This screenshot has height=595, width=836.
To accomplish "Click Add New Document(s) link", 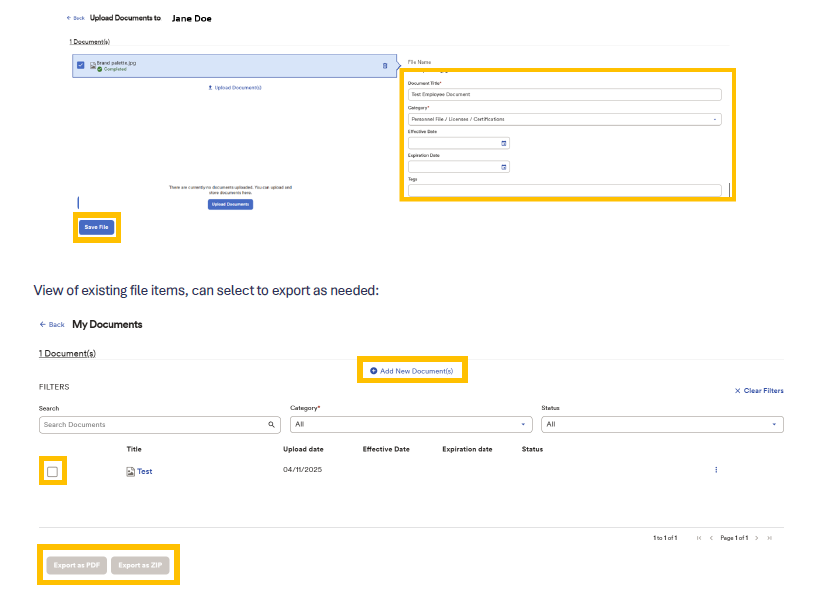I will click(411, 371).
